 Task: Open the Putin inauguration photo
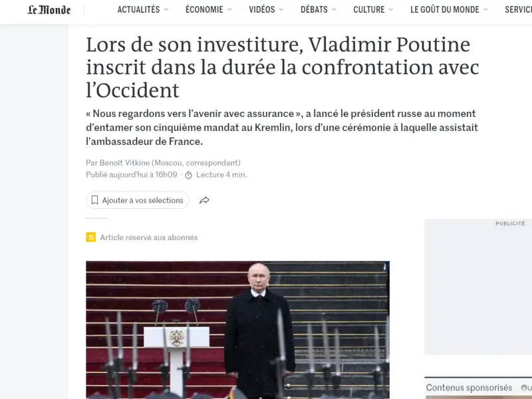237,330
